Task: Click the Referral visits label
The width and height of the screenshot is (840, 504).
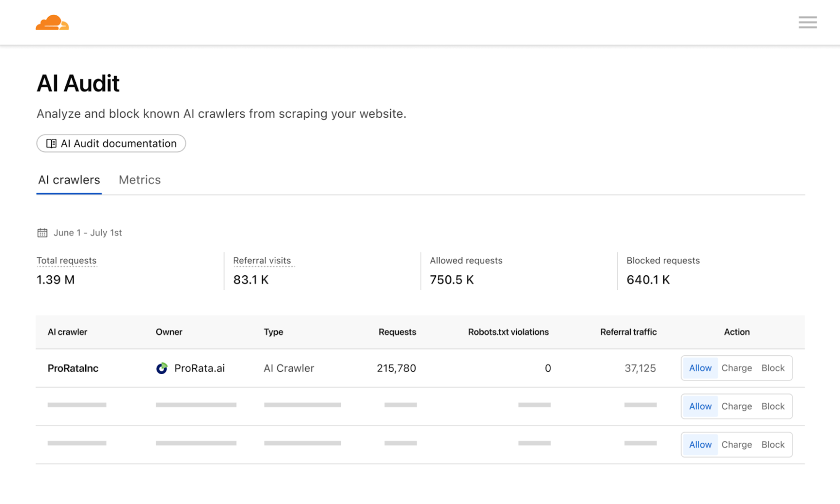Action: coord(262,260)
